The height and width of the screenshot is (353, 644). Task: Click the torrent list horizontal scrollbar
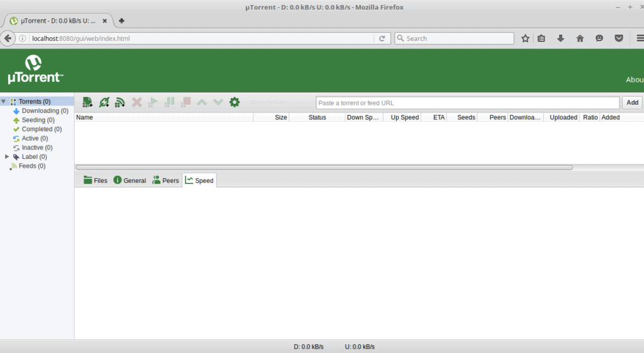(x=324, y=167)
